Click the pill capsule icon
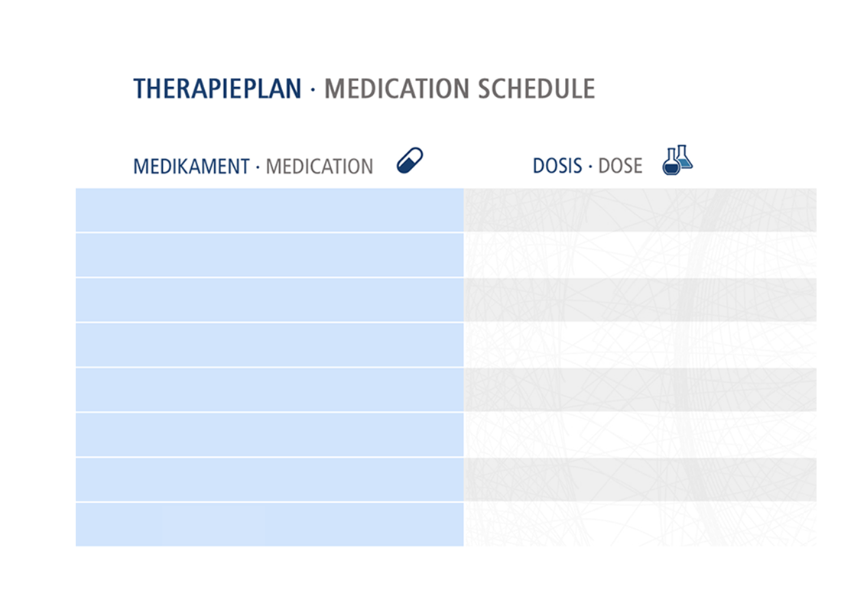 [x=410, y=161]
